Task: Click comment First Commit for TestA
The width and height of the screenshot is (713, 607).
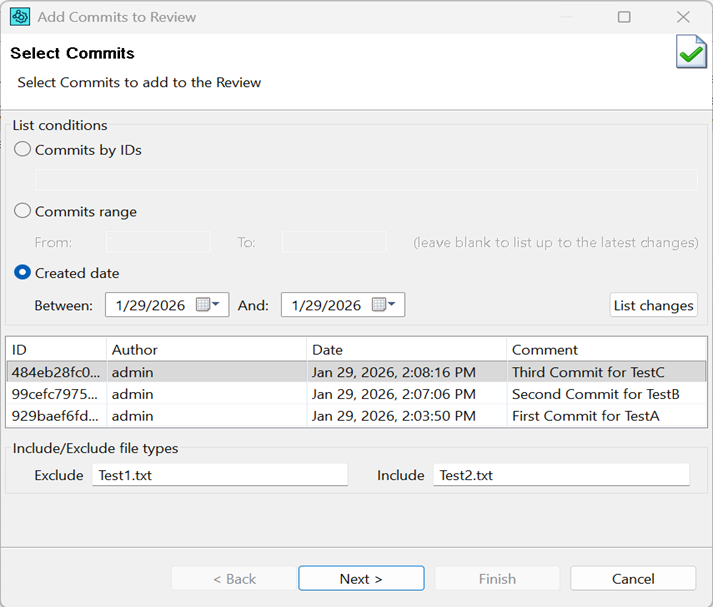Action: tap(586, 416)
